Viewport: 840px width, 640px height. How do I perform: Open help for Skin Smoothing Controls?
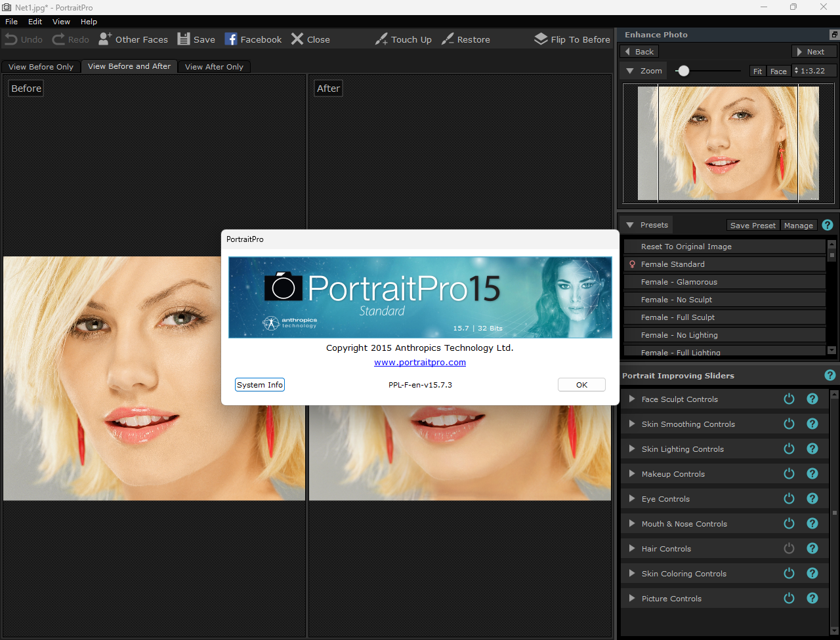tap(812, 424)
